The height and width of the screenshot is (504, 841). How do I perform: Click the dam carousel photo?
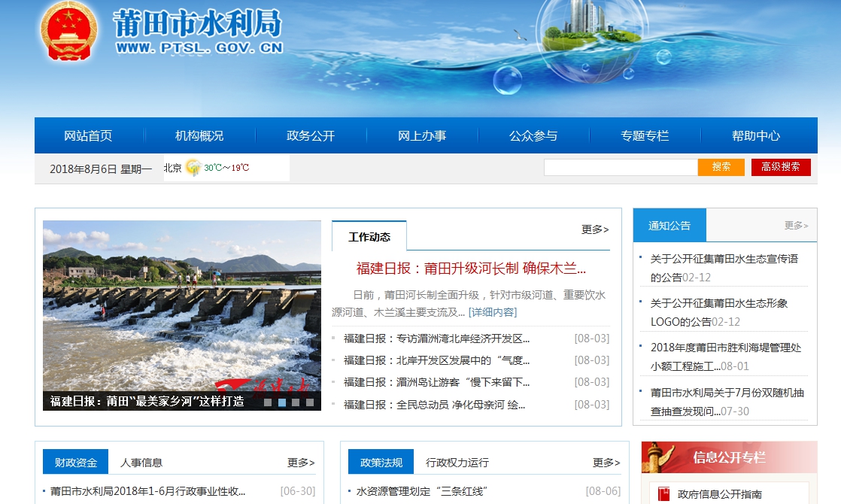(182, 305)
